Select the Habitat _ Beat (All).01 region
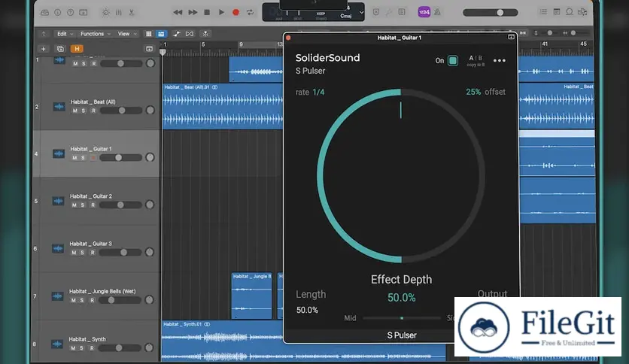Screen dimensions: 629x364 pos(223,106)
